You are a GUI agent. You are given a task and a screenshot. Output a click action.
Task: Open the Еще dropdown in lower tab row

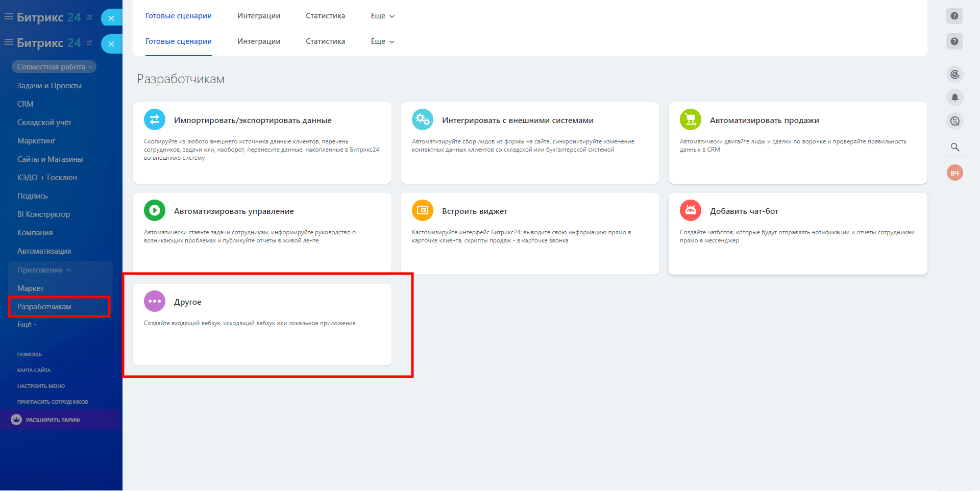coord(383,41)
